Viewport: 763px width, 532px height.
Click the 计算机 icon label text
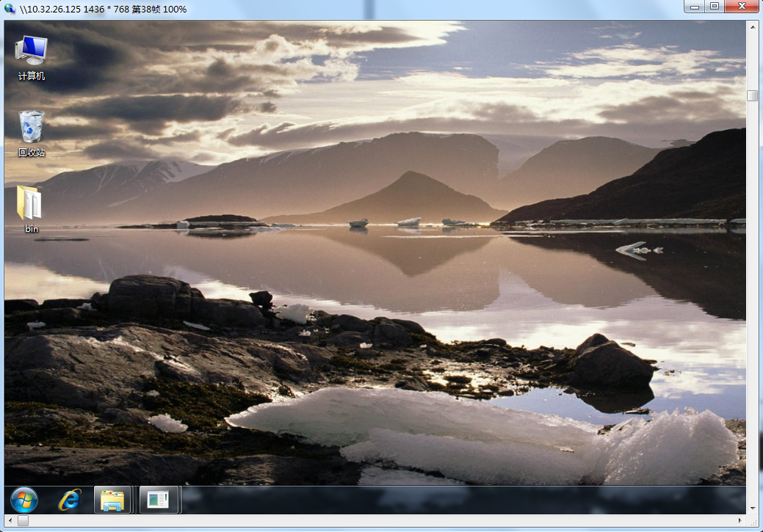tap(32, 76)
